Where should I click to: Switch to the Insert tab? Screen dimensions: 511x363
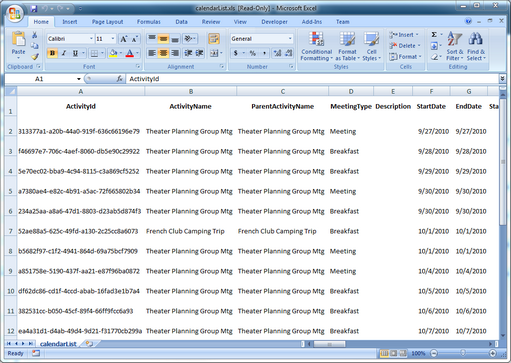pos(70,22)
